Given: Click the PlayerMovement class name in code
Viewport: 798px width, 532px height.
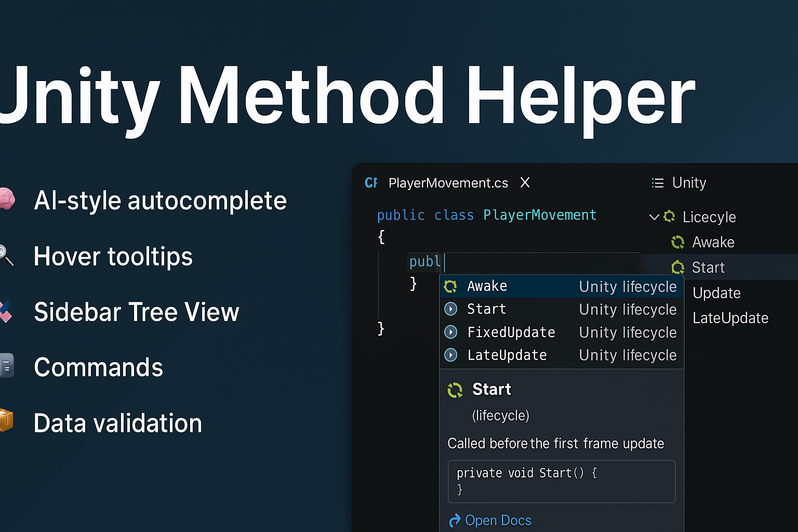Looking at the screenshot, I should click(x=540, y=215).
